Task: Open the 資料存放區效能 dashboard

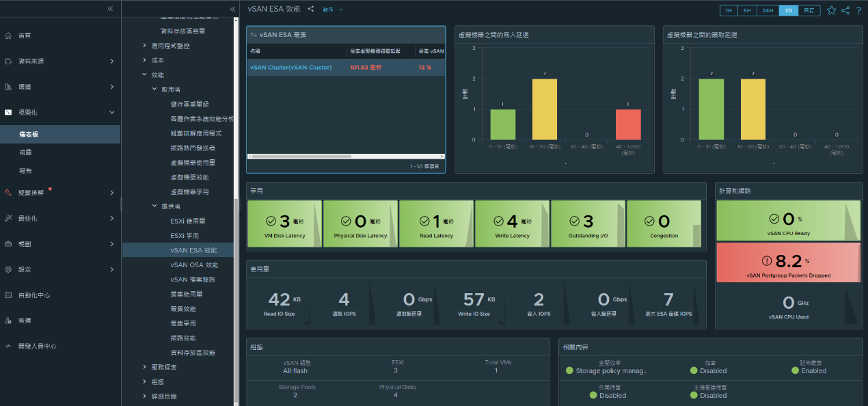Action: pyautogui.click(x=193, y=353)
